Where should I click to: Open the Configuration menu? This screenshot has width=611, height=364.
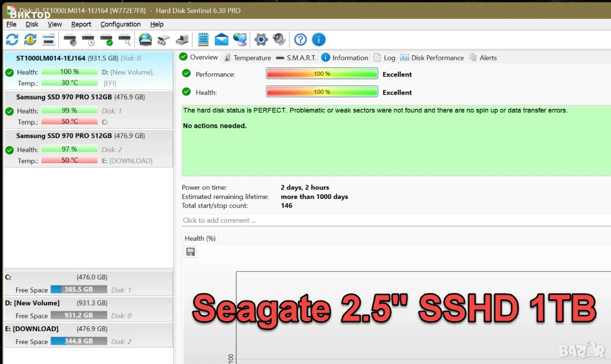120,24
